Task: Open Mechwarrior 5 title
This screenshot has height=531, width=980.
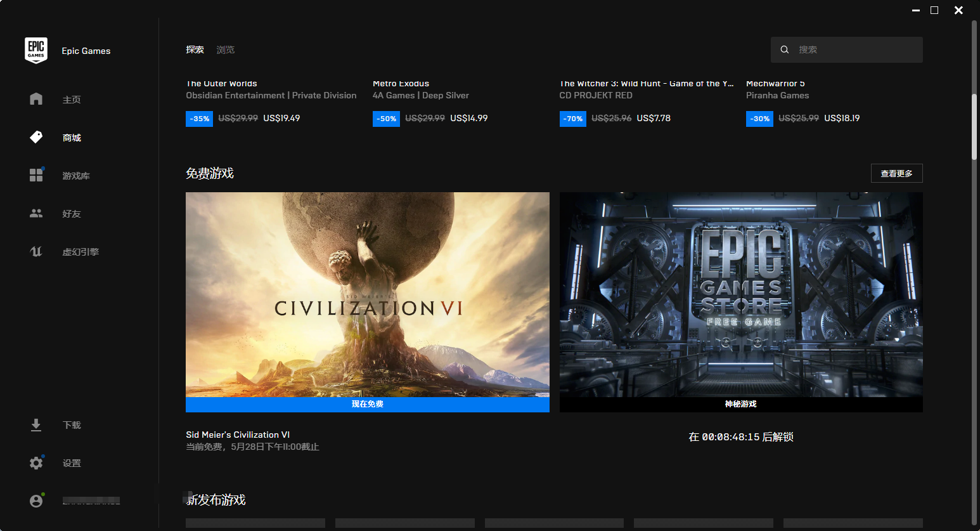Action: [x=775, y=84]
